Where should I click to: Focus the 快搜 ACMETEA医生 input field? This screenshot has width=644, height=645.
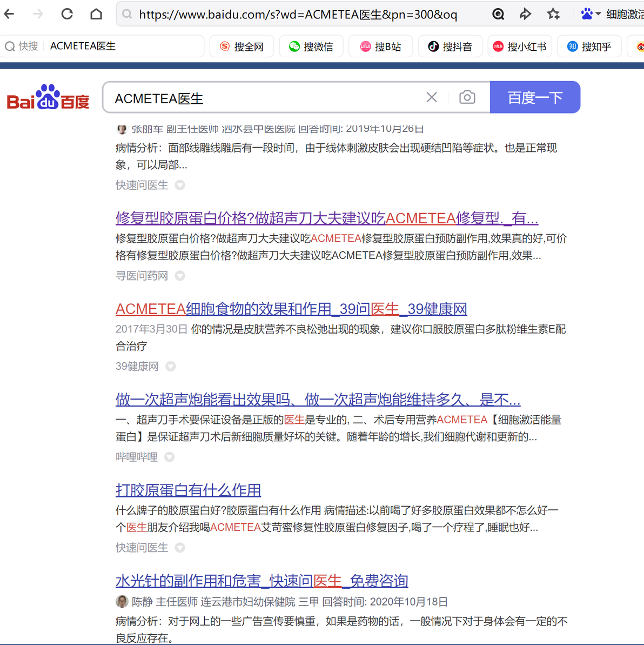(x=123, y=46)
